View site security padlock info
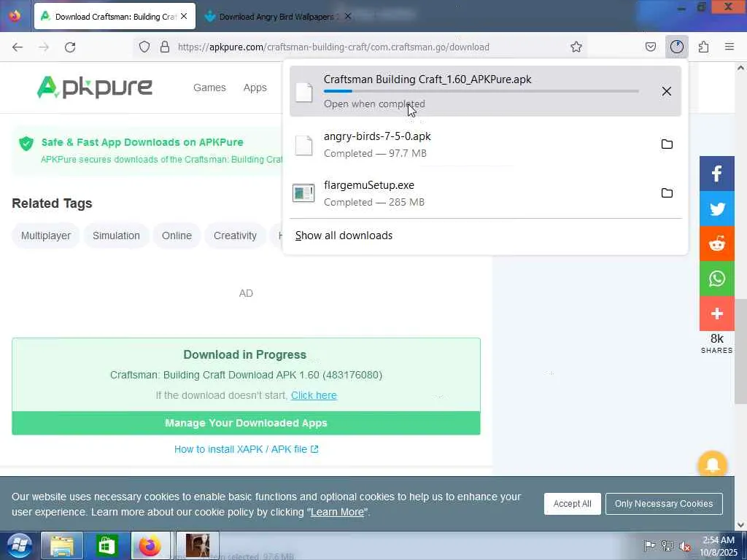The image size is (747, 560). (165, 47)
